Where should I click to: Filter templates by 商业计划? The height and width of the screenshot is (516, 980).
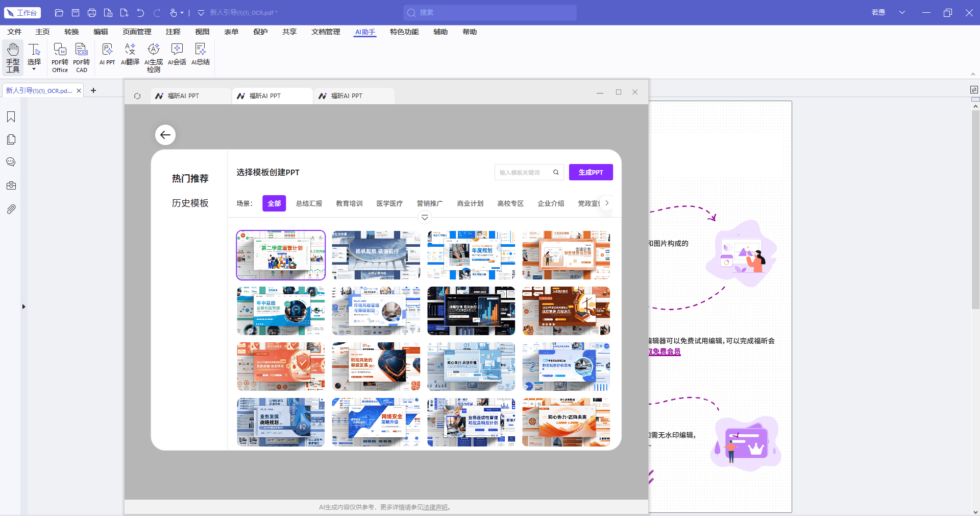point(470,203)
